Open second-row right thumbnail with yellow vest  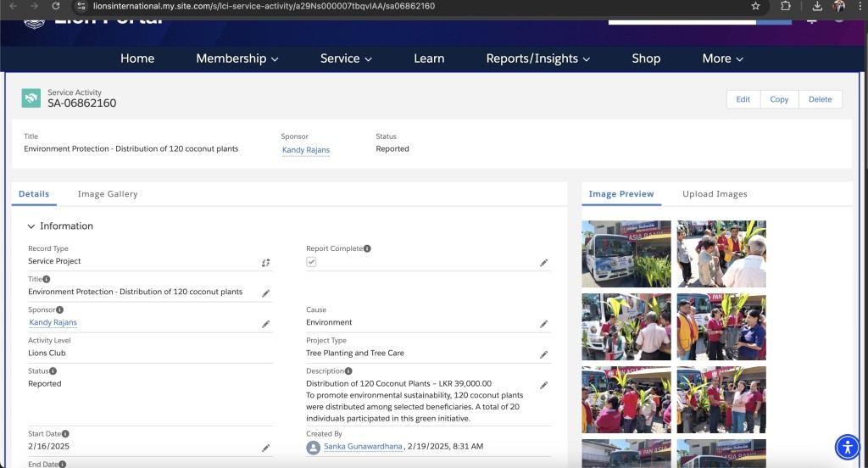point(721,326)
